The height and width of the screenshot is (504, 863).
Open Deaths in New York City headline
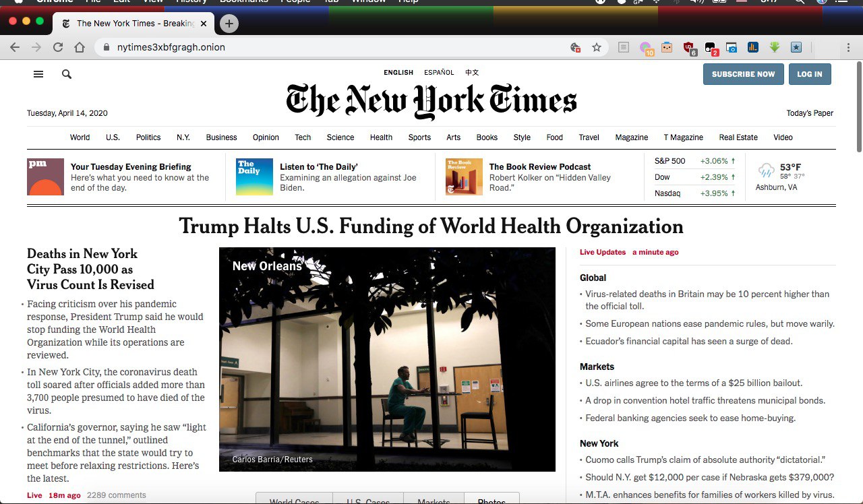(90, 269)
